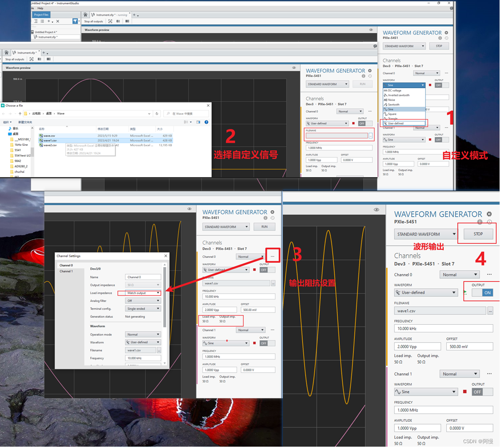Open the User-defined waveform dropdown in the output ON panel
500x448 pixels.
coord(426,292)
